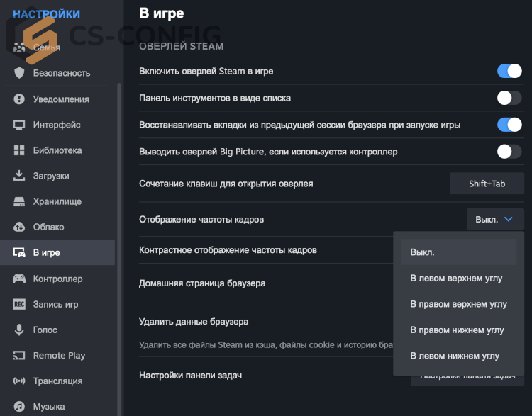Click the sidebar vertical scrollbar

coord(119,249)
